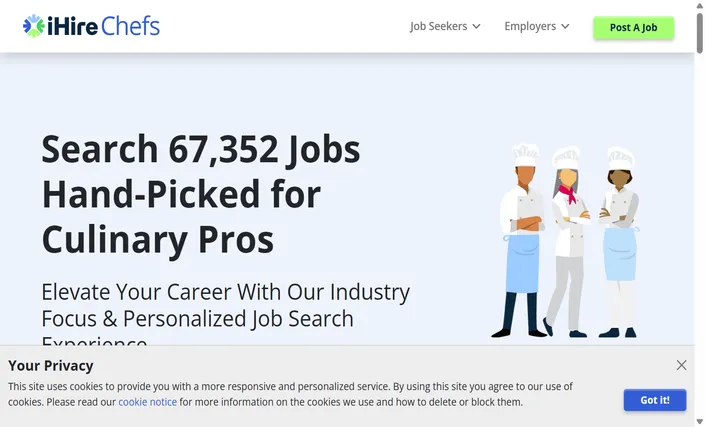Viewport: 705px width, 427px height.
Task: Accept cookies with Got it! button
Action: (655, 400)
